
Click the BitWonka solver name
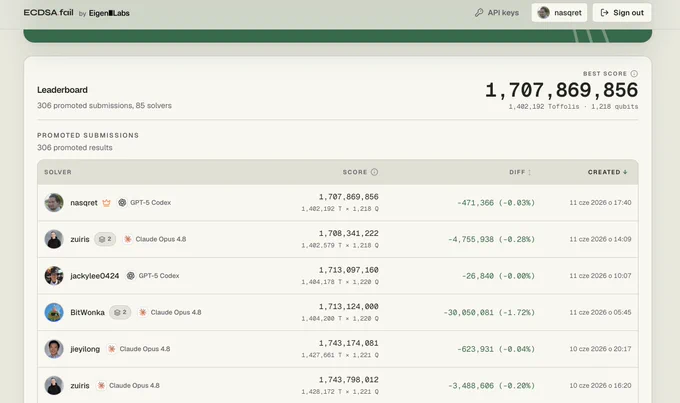pos(87,312)
